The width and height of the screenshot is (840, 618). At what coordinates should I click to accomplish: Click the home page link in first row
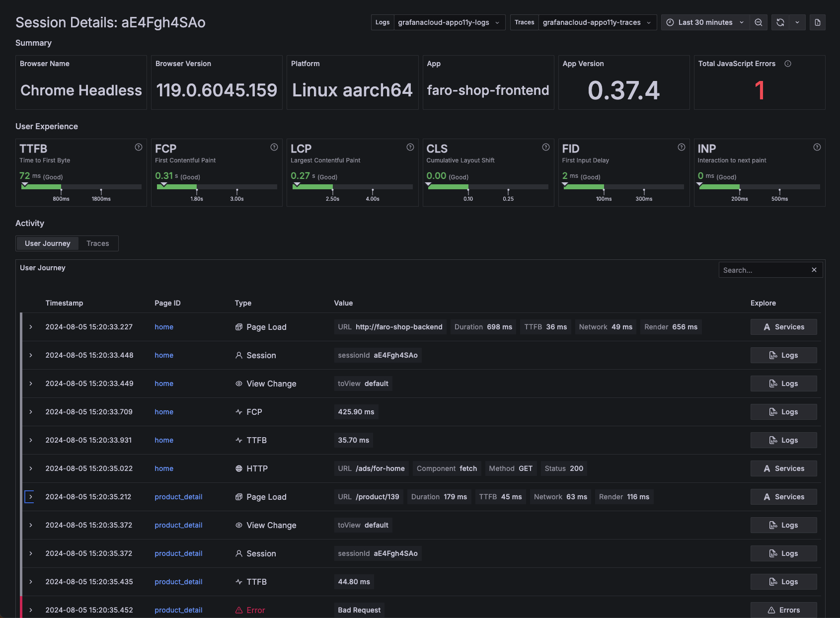coord(163,327)
